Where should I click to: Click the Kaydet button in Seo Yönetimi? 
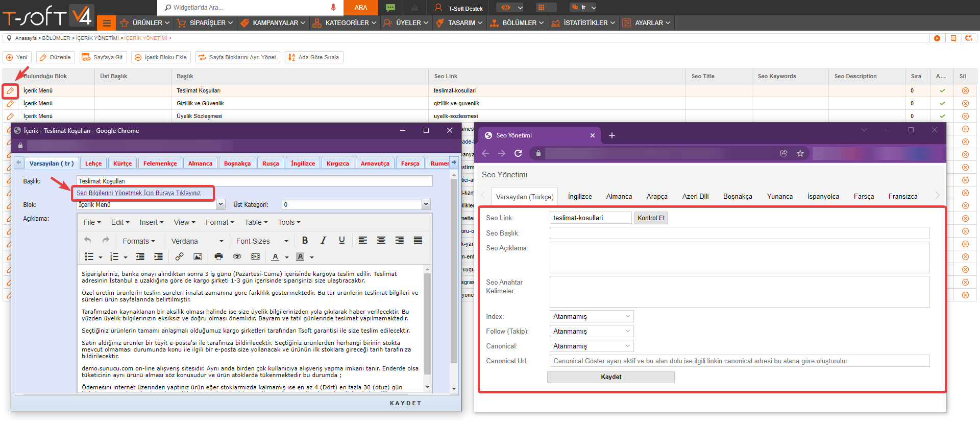coord(611,377)
